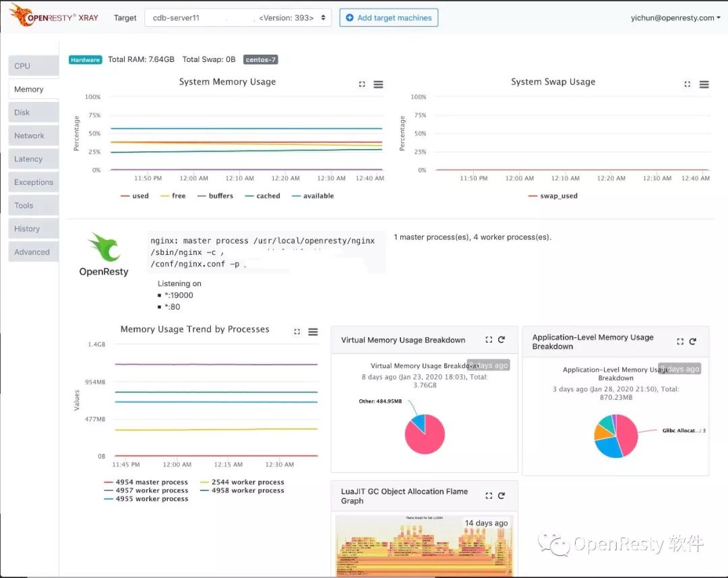This screenshot has height=578, width=728.
Task: Toggle 4958 worker process legend
Action: tap(242, 490)
